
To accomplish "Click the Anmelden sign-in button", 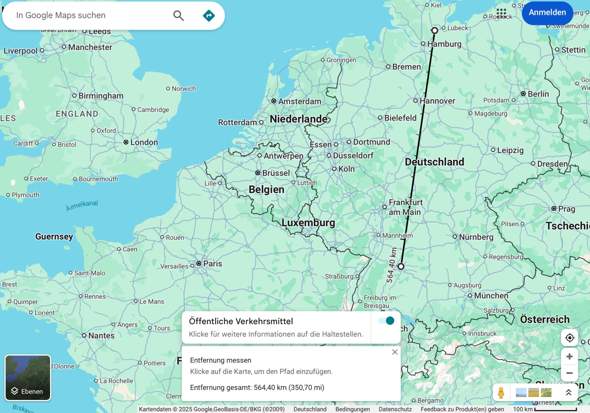I will coord(547,13).
